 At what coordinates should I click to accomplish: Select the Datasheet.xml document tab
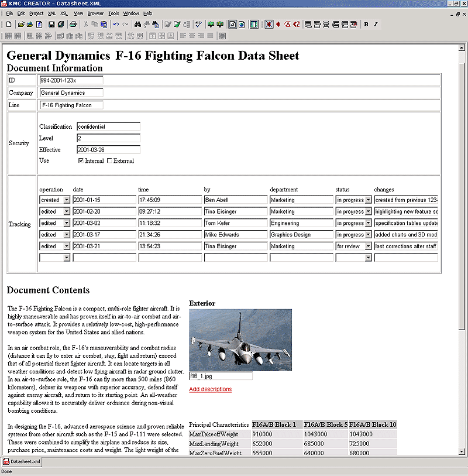[x=22, y=461]
